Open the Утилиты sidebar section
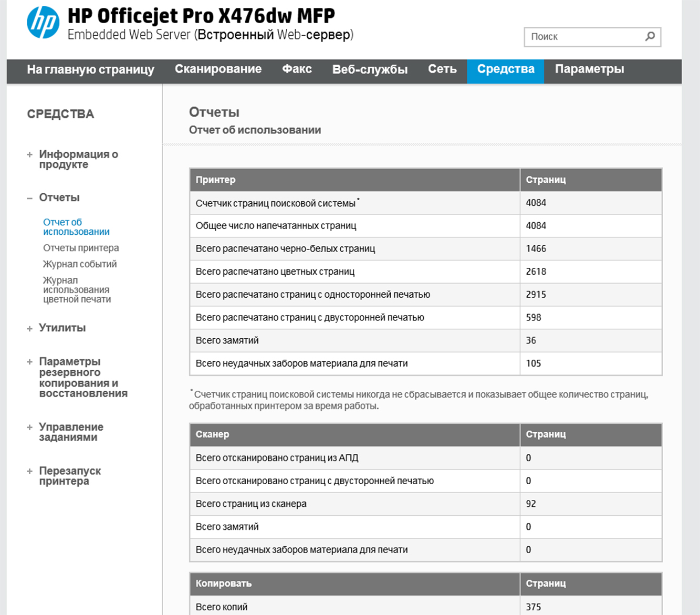The width and height of the screenshot is (700, 615). click(x=62, y=328)
